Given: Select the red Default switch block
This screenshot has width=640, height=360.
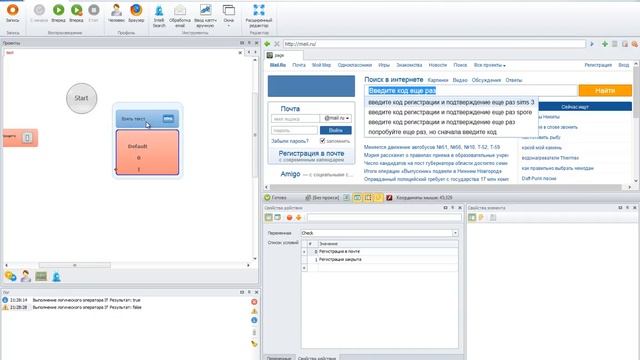Looking at the screenshot, I should coord(147,152).
